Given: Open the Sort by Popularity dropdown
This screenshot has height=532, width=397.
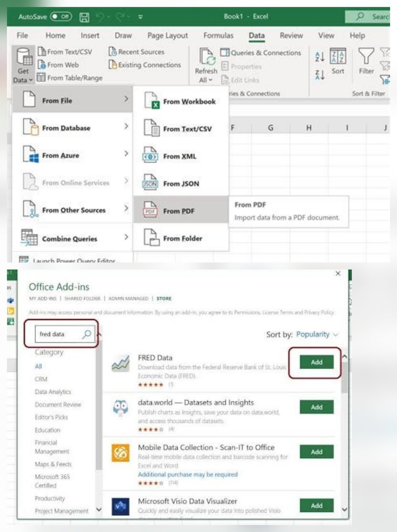Looking at the screenshot, I should [317, 334].
